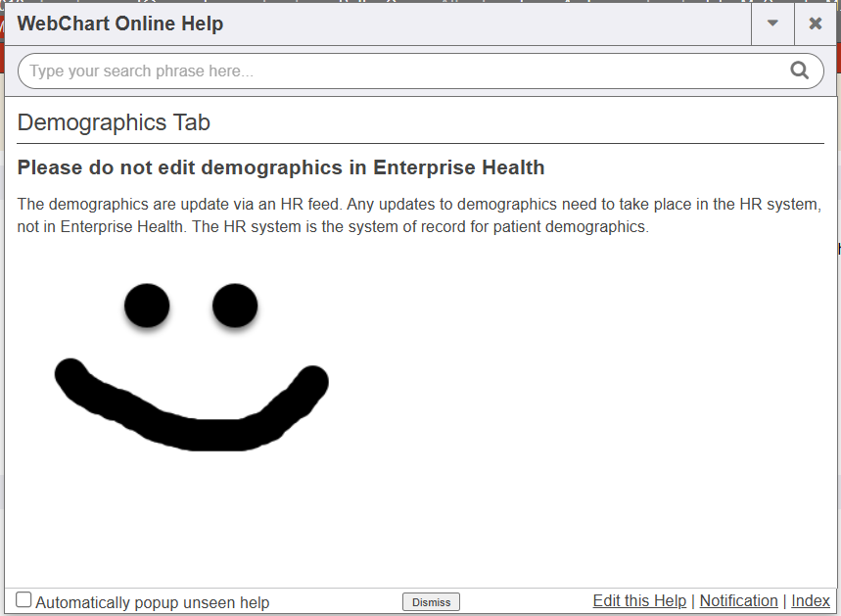Click the WebChart Online Help title text

click(x=120, y=24)
